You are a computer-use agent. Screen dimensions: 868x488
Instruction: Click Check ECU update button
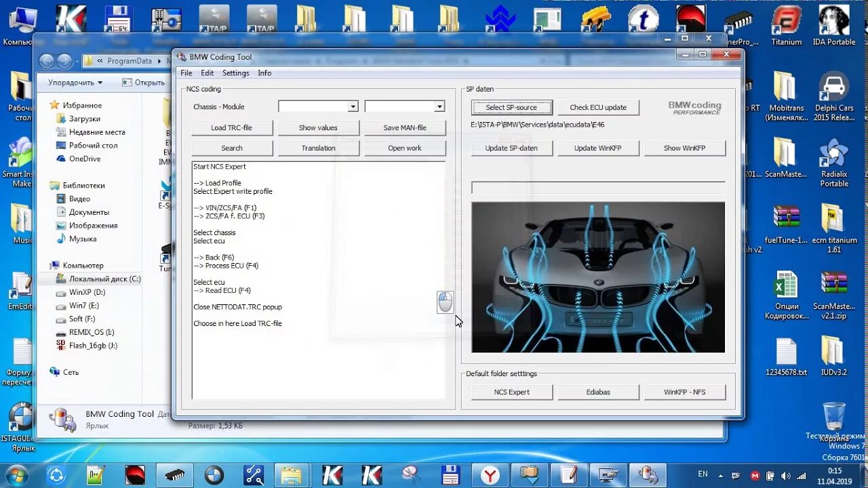[598, 107]
